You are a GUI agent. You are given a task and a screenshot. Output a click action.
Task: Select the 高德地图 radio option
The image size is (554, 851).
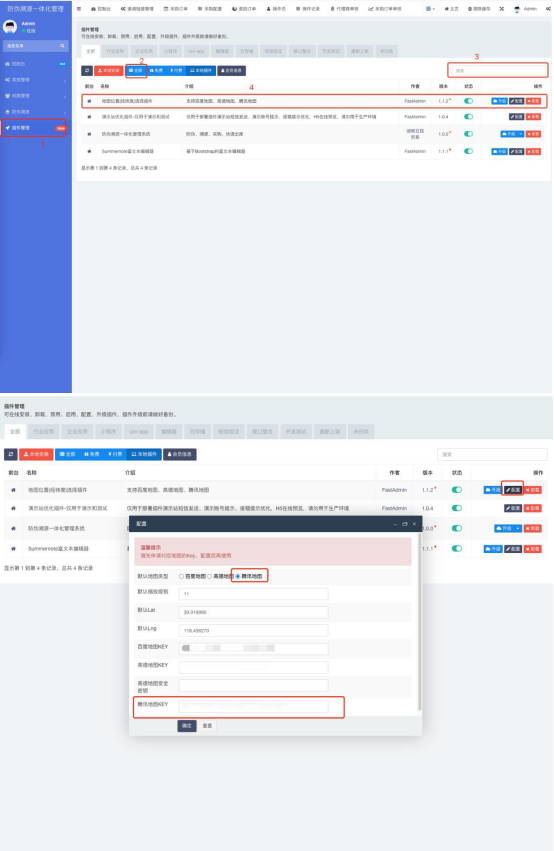220,576
